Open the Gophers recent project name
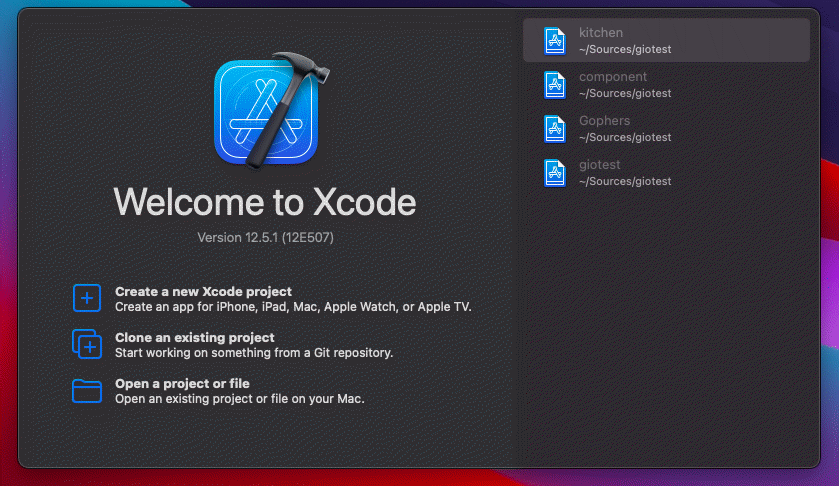Viewport: 839px width, 486px height. coord(605,120)
